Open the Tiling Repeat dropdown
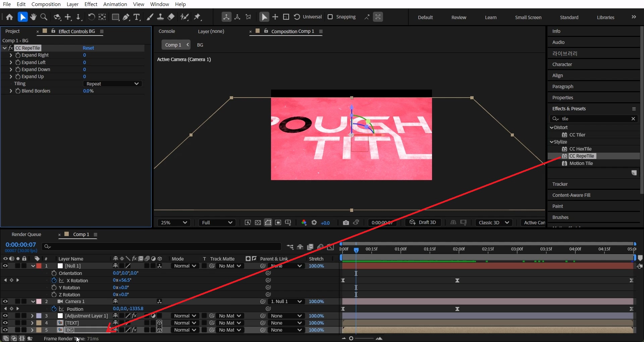This screenshot has height=342, width=644. [112, 84]
